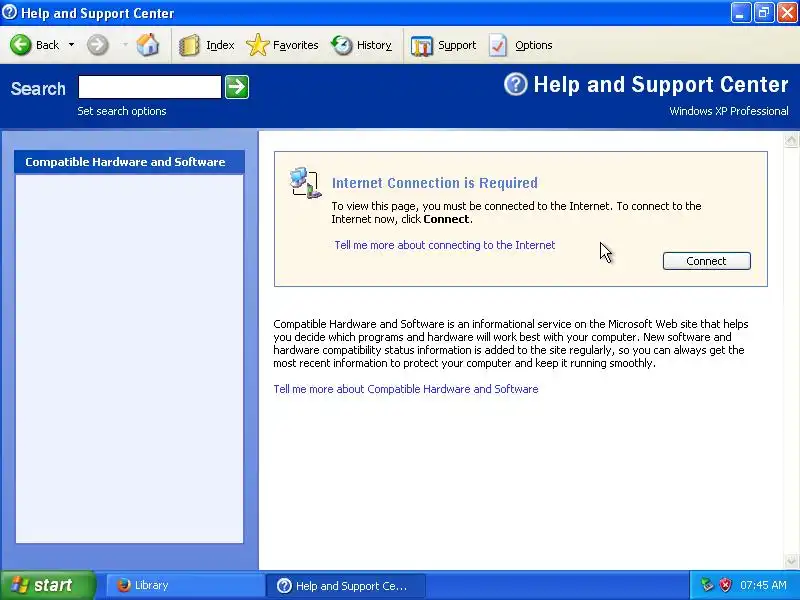The height and width of the screenshot is (600, 800).
Task: Minimize the Help and Support Center window
Action: 741,13
